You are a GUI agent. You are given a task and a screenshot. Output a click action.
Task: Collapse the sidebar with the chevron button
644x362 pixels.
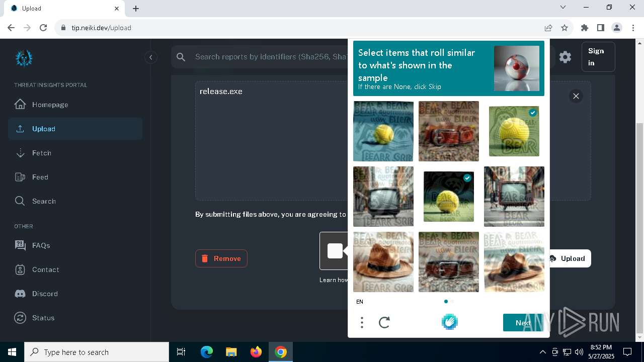pos(151,57)
